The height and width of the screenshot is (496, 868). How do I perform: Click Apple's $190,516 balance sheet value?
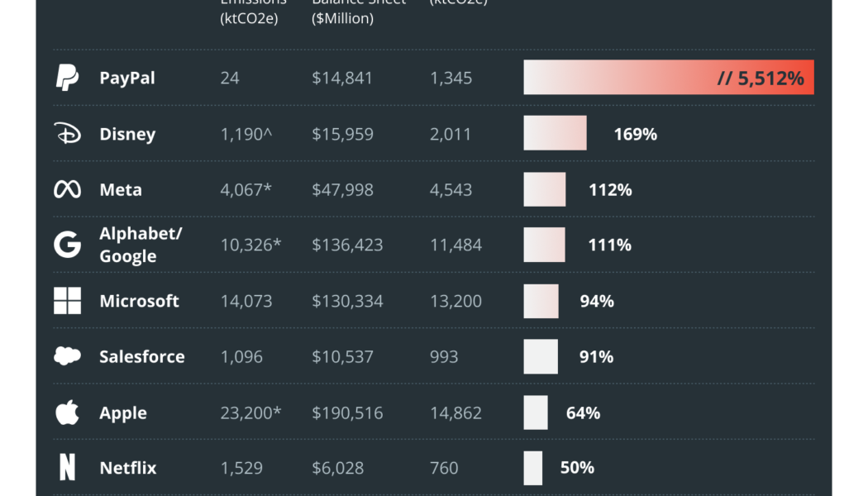pos(347,413)
